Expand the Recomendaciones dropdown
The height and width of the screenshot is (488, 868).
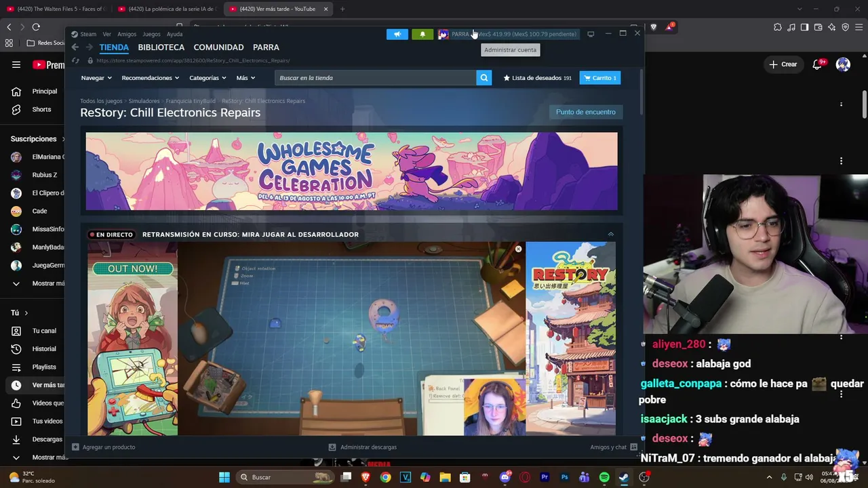coord(150,78)
